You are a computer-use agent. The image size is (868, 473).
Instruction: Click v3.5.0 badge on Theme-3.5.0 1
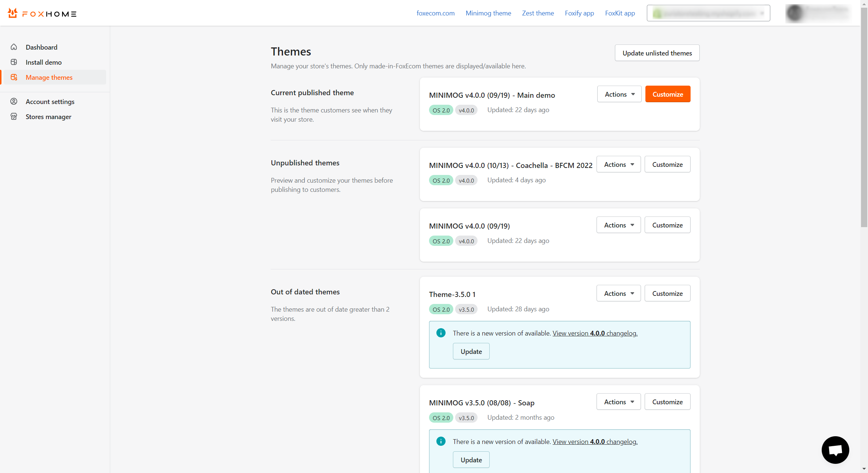[467, 309]
